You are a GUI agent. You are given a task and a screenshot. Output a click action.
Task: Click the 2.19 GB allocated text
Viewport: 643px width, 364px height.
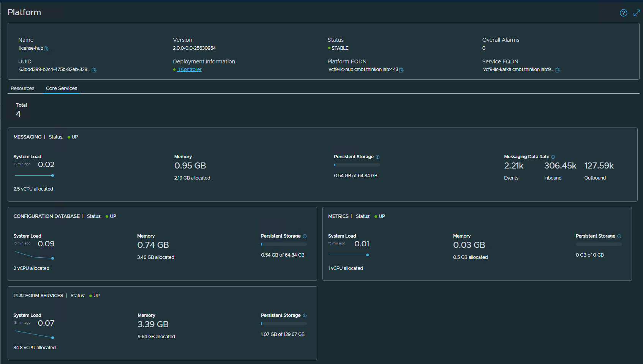192,178
